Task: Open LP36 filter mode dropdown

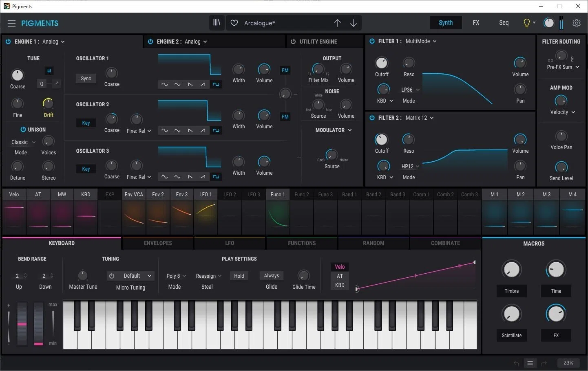Action: coord(410,90)
